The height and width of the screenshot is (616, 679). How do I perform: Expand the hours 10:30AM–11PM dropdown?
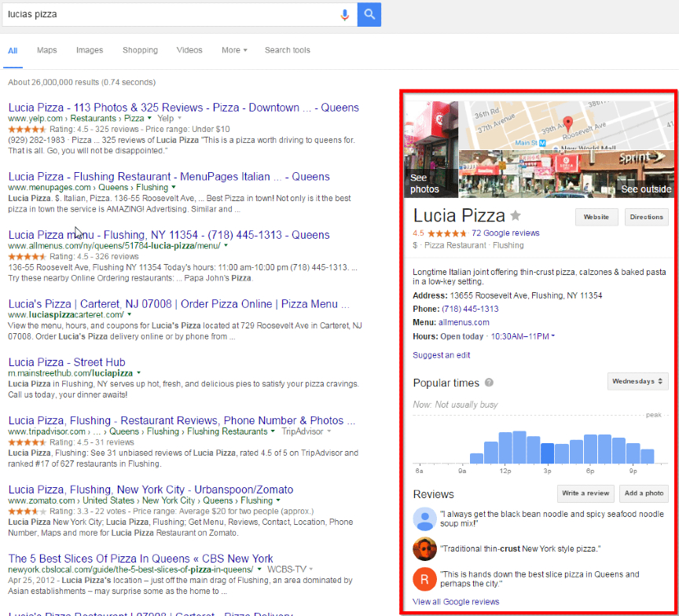click(523, 336)
